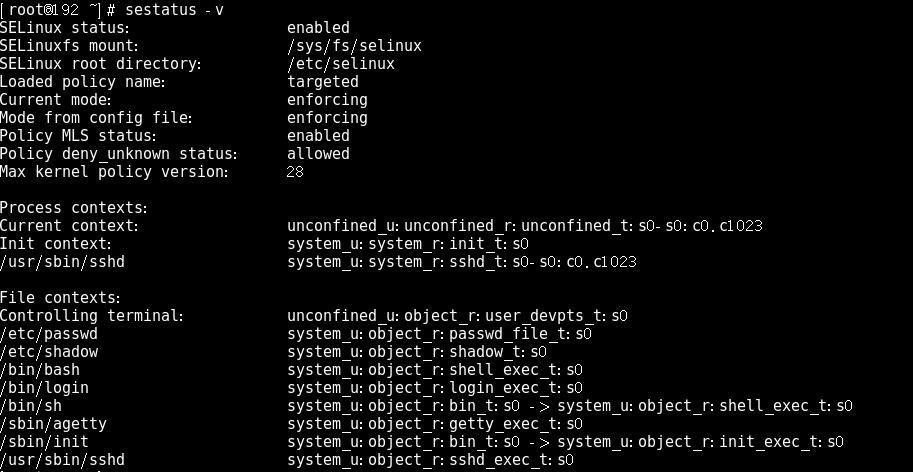This screenshot has height=472, width=913.
Task: Click the allowed deny_unknown value
Action: tap(318, 154)
